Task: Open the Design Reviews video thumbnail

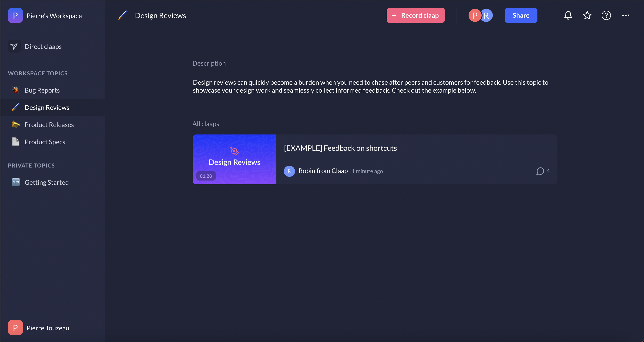Action: [234, 160]
